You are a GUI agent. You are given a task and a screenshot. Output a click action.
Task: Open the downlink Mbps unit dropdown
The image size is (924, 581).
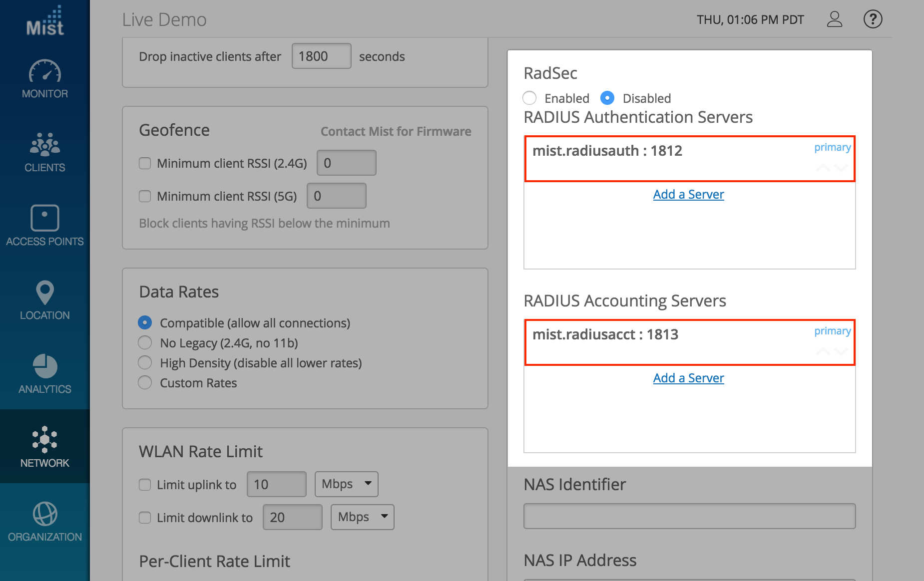[x=362, y=517]
